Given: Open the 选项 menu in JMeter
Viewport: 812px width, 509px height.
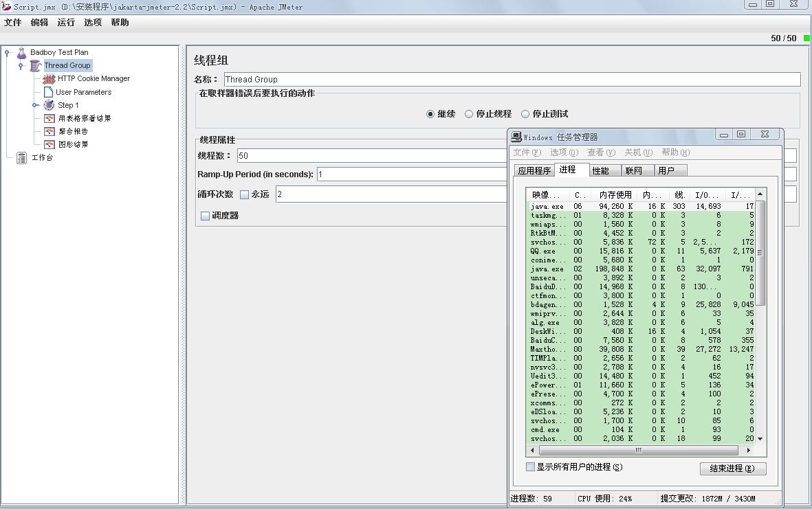Looking at the screenshot, I should click(93, 22).
